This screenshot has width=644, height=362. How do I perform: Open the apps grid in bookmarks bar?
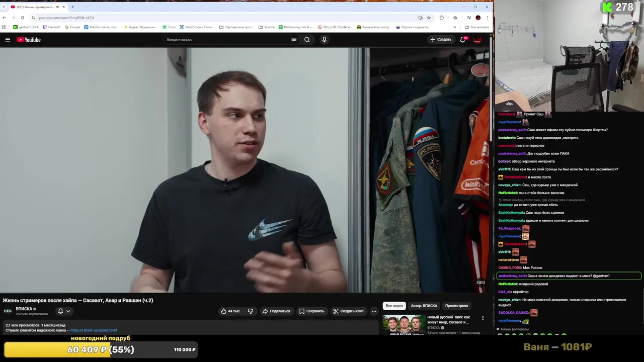coord(4,27)
